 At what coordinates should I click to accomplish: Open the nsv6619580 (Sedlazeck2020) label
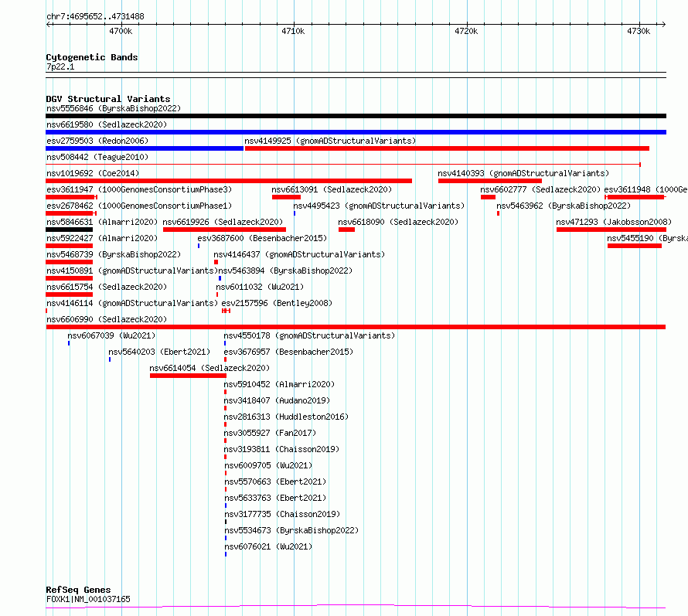point(107,124)
